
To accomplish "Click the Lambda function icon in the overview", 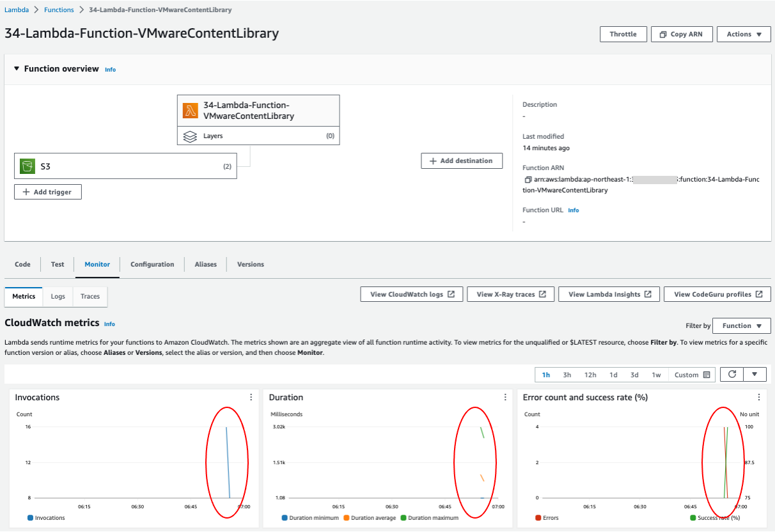I will [190, 111].
